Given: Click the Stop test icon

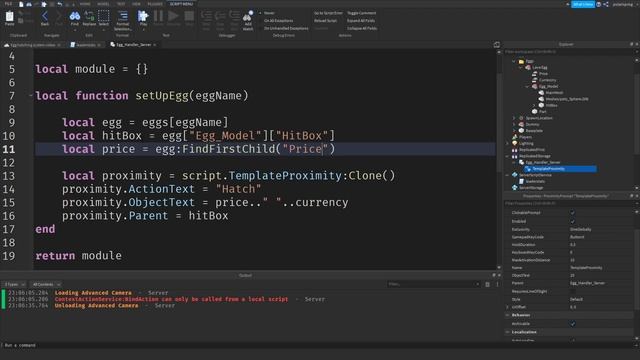Looking at the screenshot, I should tap(189, 17).
